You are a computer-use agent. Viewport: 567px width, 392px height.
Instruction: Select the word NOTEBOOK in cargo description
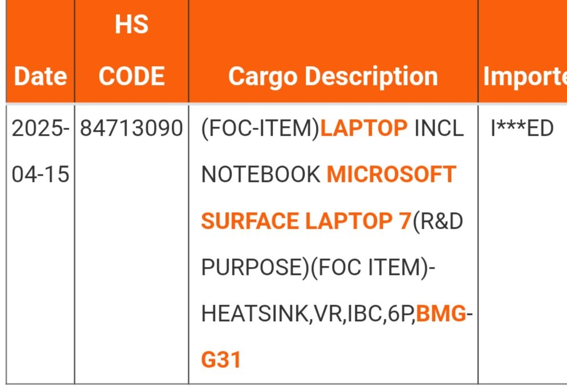point(261,175)
